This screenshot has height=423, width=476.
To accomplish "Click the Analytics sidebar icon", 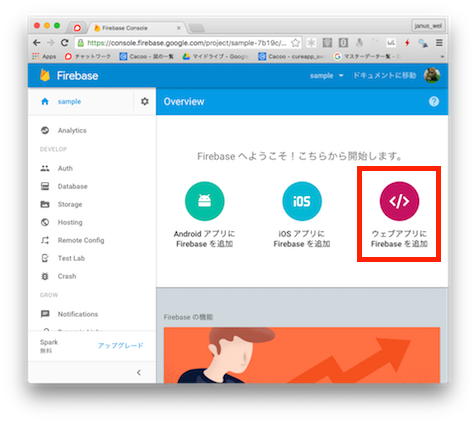I will (x=45, y=130).
